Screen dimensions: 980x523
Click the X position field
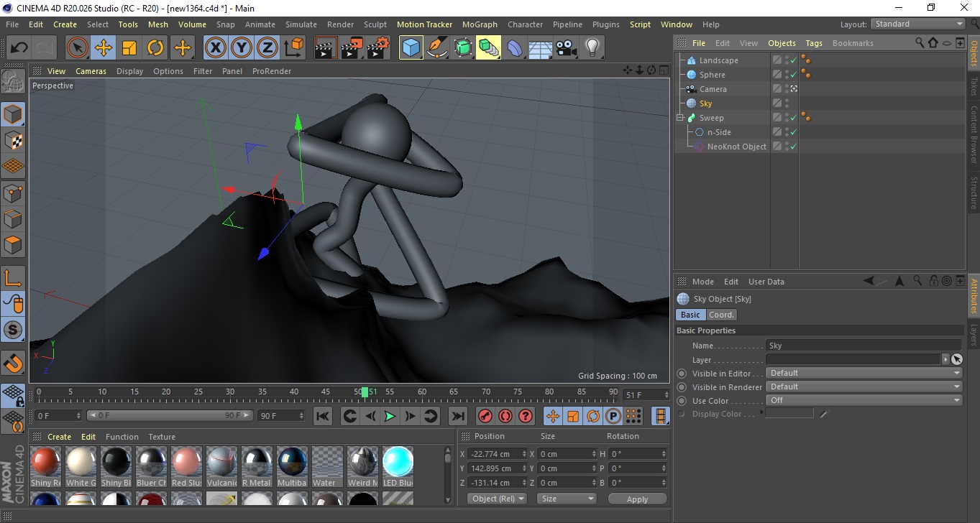(x=497, y=454)
